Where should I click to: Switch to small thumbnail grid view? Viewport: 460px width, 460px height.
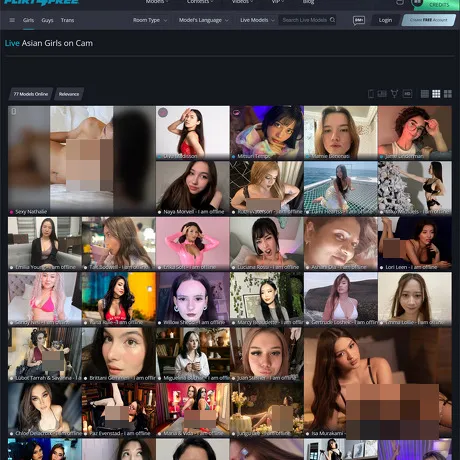425,94
